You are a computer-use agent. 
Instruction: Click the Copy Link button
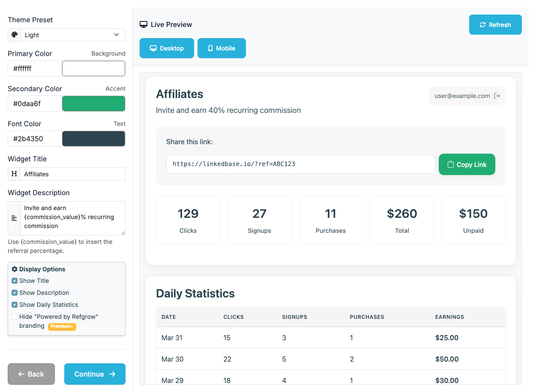(x=467, y=164)
